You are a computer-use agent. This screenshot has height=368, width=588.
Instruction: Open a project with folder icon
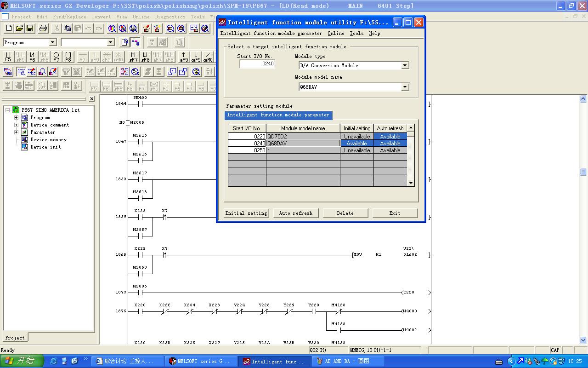[x=19, y=29]
